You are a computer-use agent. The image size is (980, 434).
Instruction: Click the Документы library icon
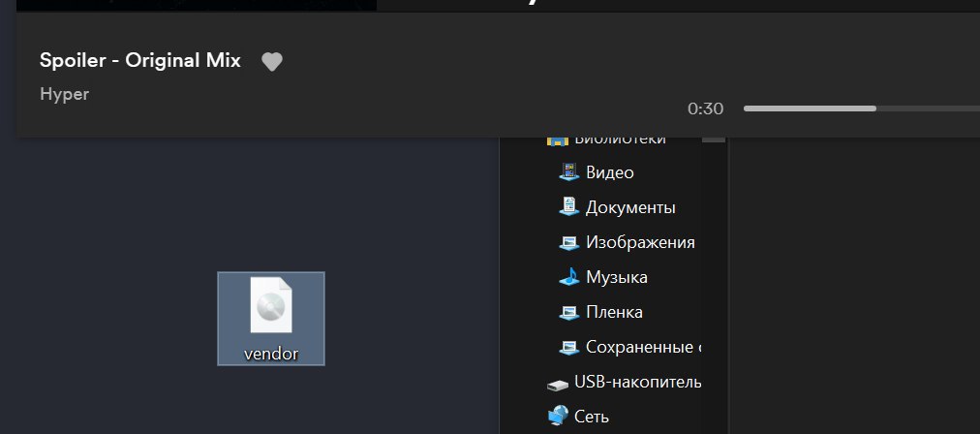568,206
